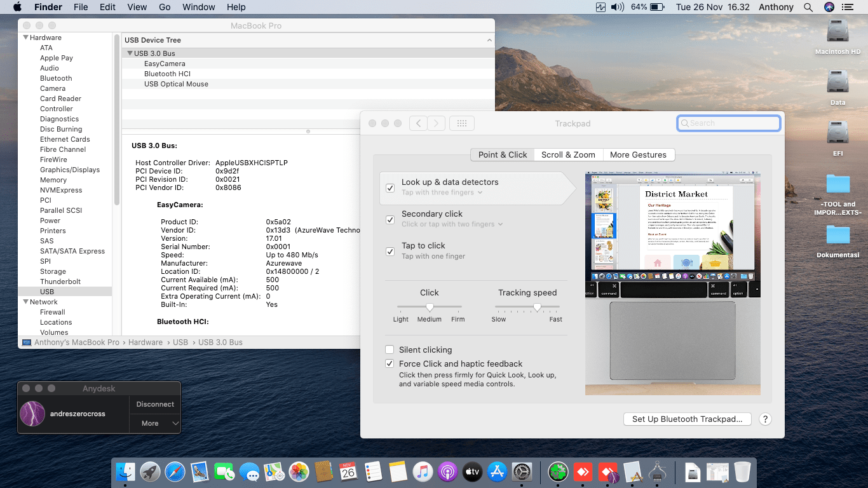Screen dimensions: 868x488
Task: Expand the More dropdown in Anydesk
Action: [155, 423]
